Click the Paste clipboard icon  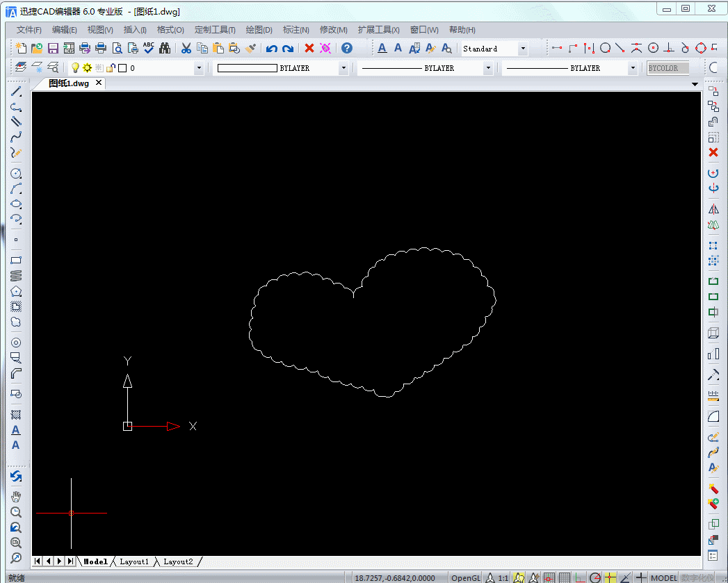tap(218, 48)
